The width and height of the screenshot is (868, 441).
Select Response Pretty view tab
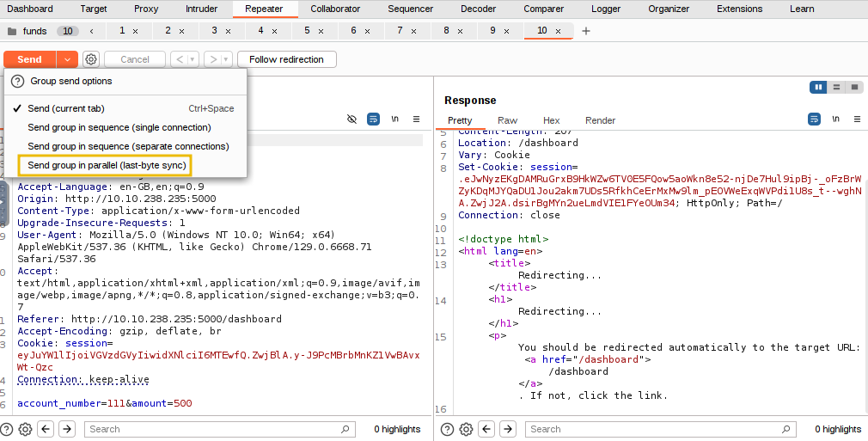coord(460,120)
